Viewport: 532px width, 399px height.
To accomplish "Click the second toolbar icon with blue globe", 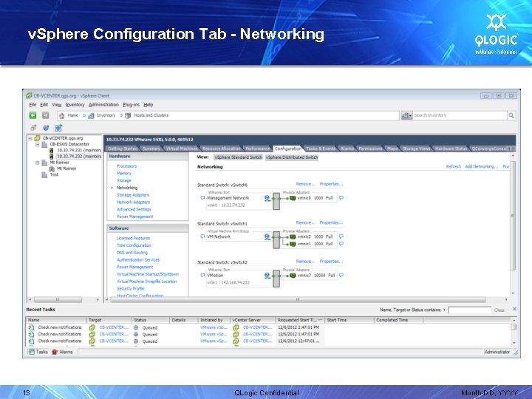I will pos(46,128).
